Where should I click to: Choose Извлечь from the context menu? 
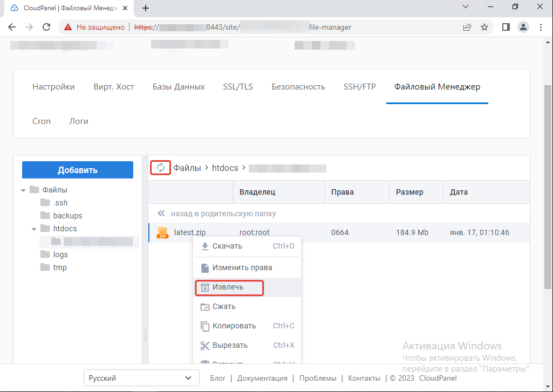pos(228,287)
